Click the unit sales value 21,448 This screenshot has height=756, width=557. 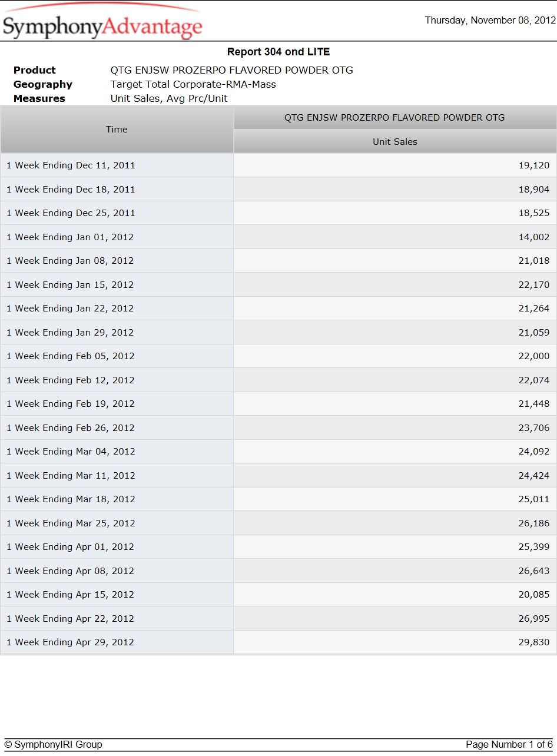coord(534,404)
